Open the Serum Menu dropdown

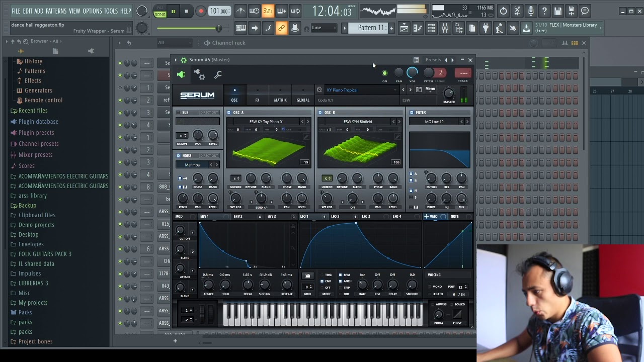tap(430, 89)
